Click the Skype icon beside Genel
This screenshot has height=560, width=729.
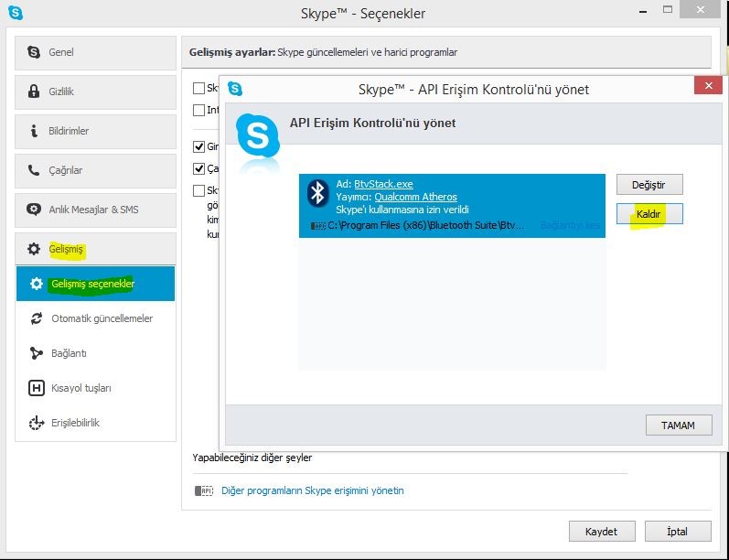point(34,52)
